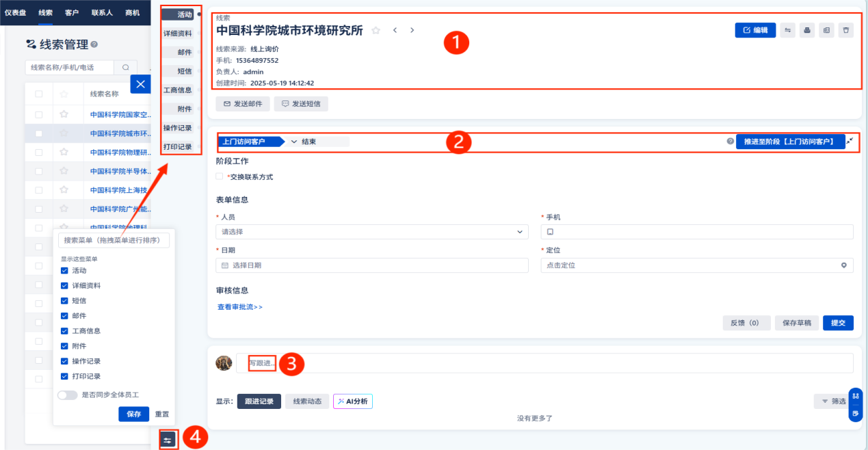Screen dimensions: 868x450
Task: Click the print icon in lead header
Action: click(x=807, y=30)
